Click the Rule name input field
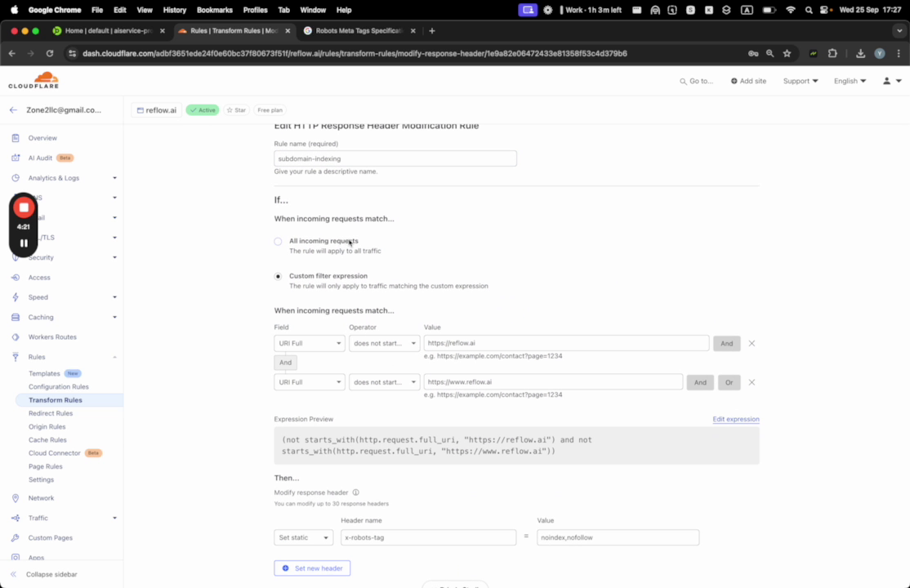The width and height of the screenshot is (910, 588). coord(395,158)
